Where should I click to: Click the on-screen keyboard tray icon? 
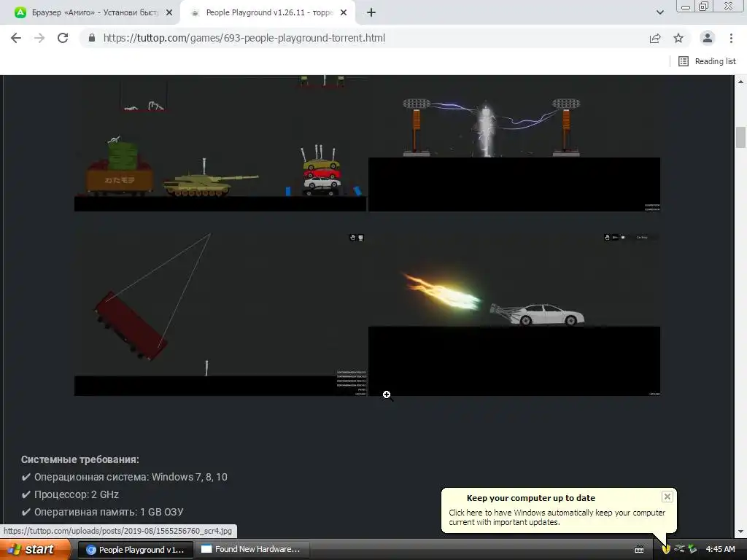[639, 550]
